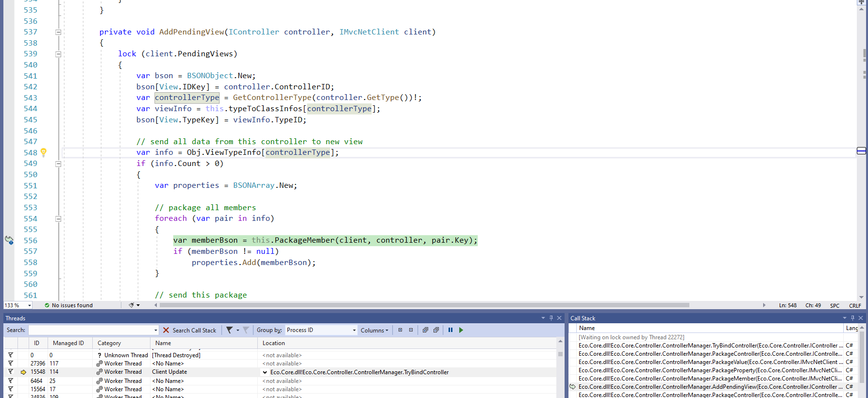The image size is (868, 398).
Task: Click the red X clear search icon in Threads
Action: click(x=166, y=330)
